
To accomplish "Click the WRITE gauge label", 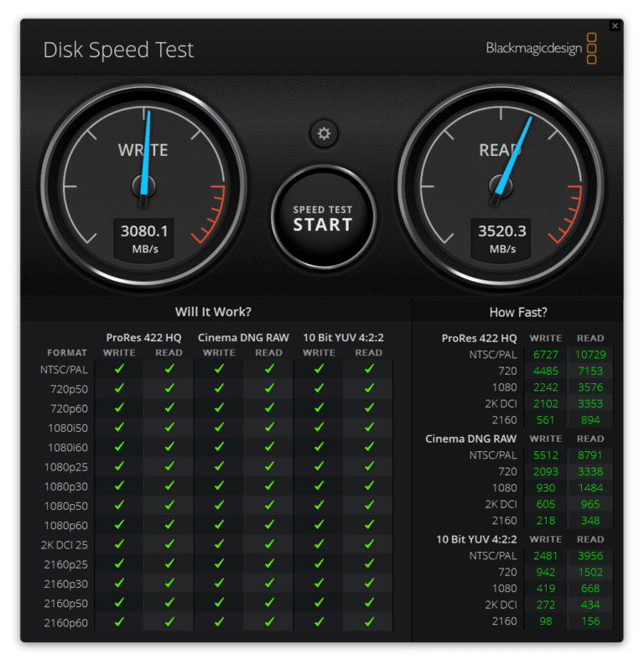I will (143, 150).
